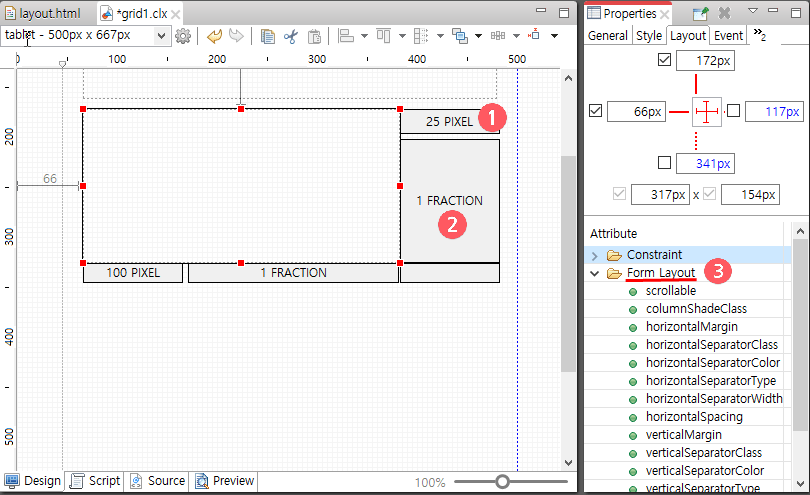Click canvas vertical scrollbar down arrow
This screenshot has height=495, width=810.
pos(568,463)
